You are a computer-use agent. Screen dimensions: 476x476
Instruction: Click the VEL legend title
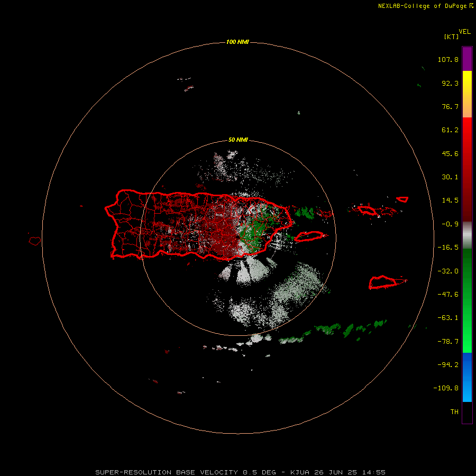pos(464,32)
